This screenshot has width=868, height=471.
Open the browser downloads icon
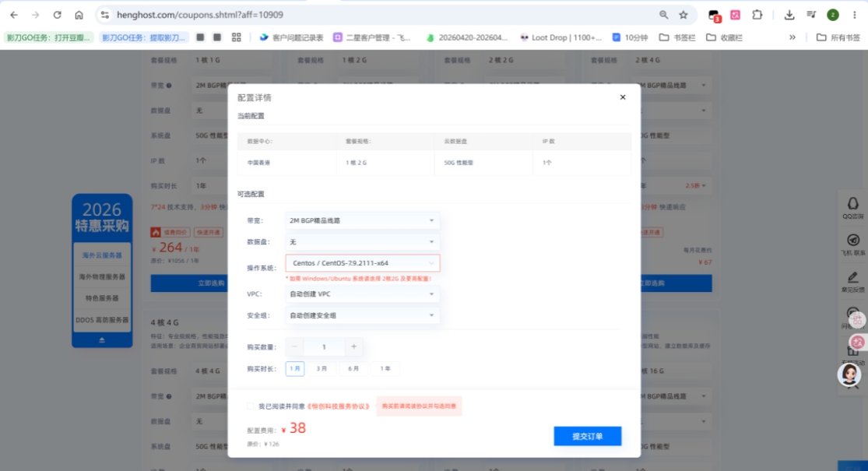click(789, 15)
